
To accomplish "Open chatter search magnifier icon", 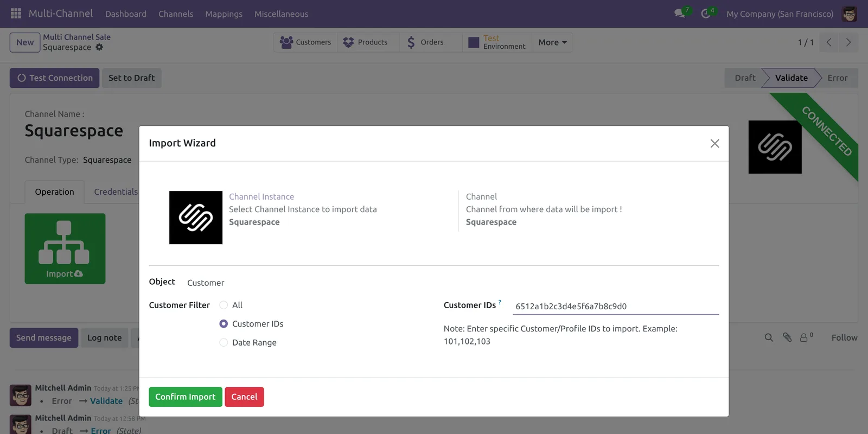I will pos(769,337).
